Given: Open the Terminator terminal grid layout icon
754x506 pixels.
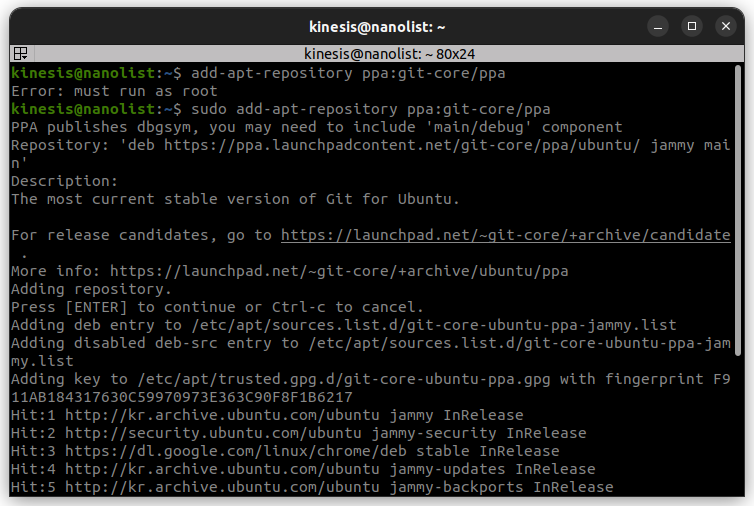Looking at the screenshot, I should [x=21, y=53].
